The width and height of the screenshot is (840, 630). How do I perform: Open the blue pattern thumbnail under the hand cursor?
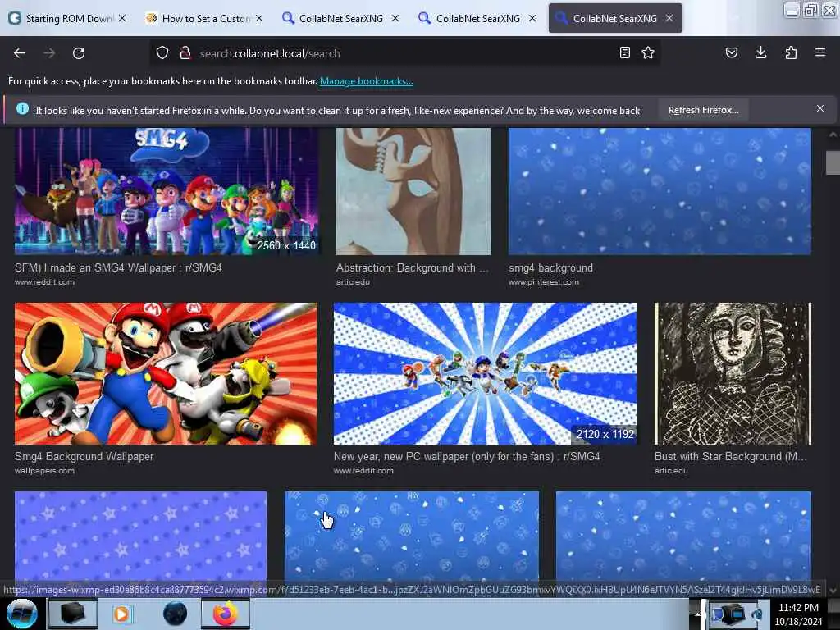click(412, 536)
